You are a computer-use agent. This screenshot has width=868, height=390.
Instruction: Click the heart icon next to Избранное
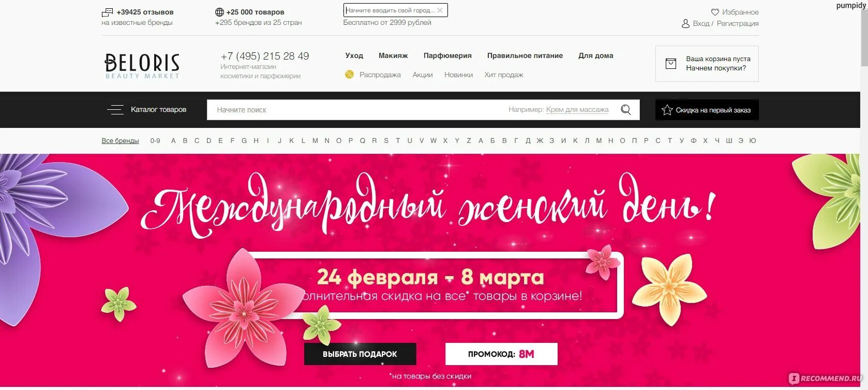click(715, 12)
